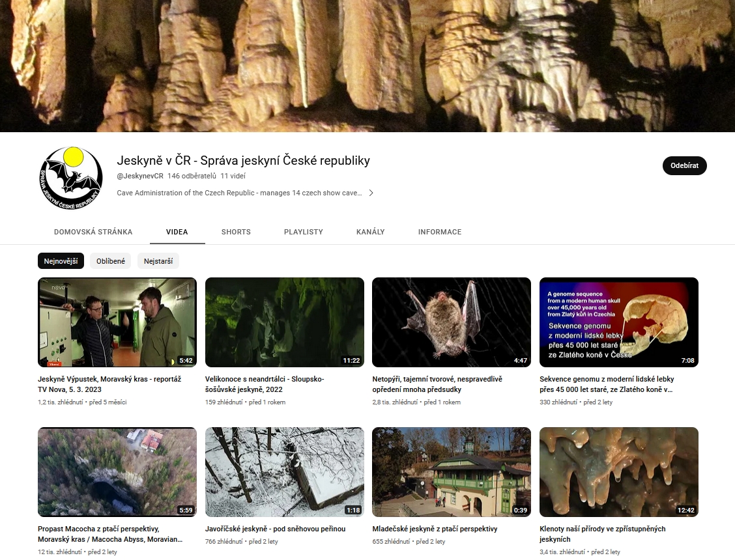The width and height of the screenshot is (735, 560).
Task: Sort videos by Oblíbené chip
Action: (x=110, y=261)
